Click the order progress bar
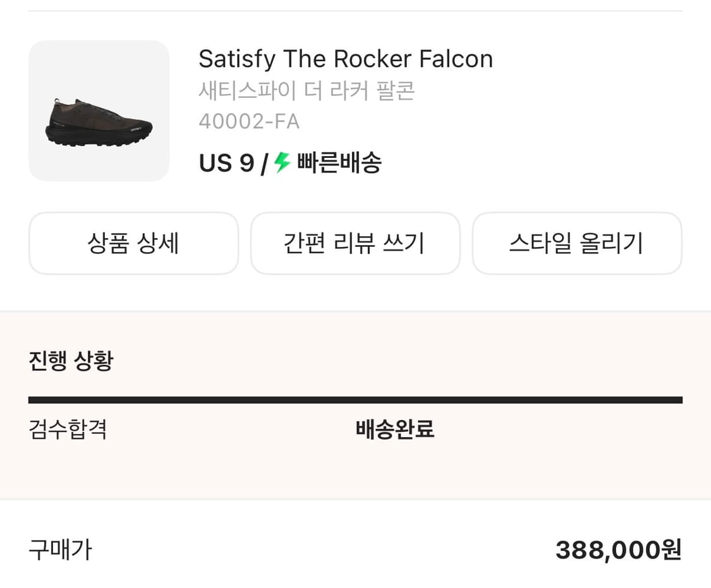 point(355,399)
